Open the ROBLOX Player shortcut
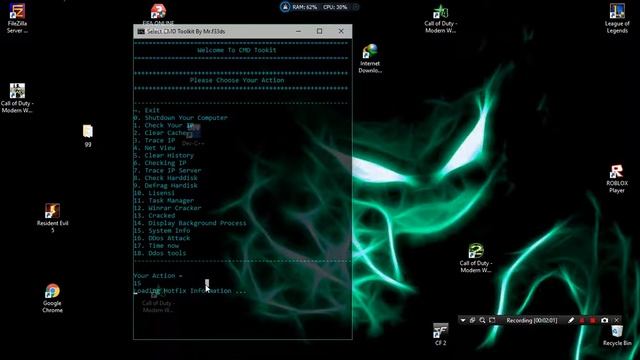The image size is (640, 360). (x=617, y=179)
